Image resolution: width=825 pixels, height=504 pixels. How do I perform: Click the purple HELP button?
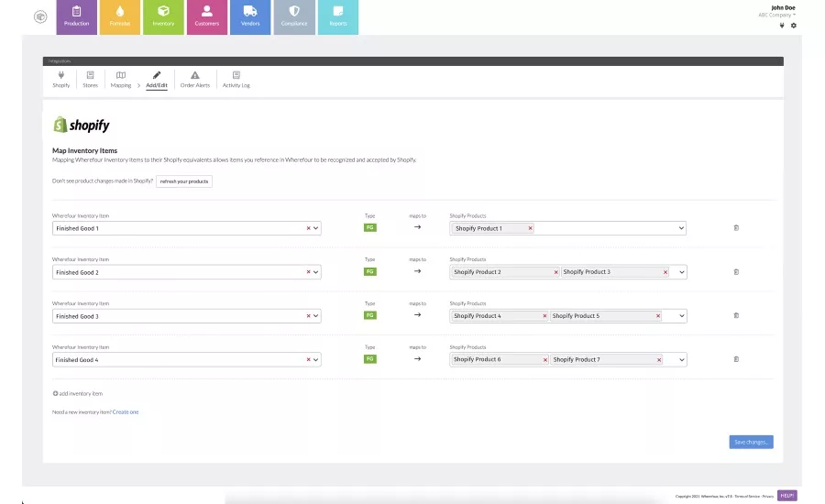click(x=787, y=496)
